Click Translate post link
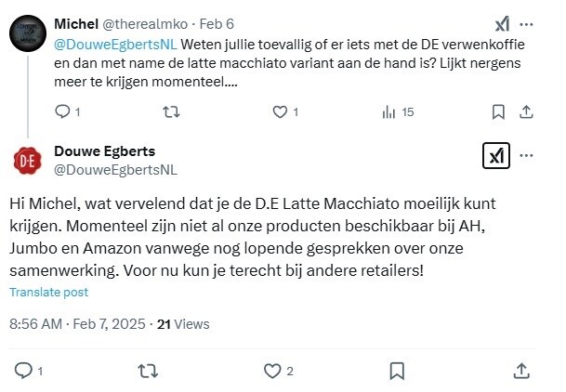This screenshot has height=392, width=566. coord(49,292)
